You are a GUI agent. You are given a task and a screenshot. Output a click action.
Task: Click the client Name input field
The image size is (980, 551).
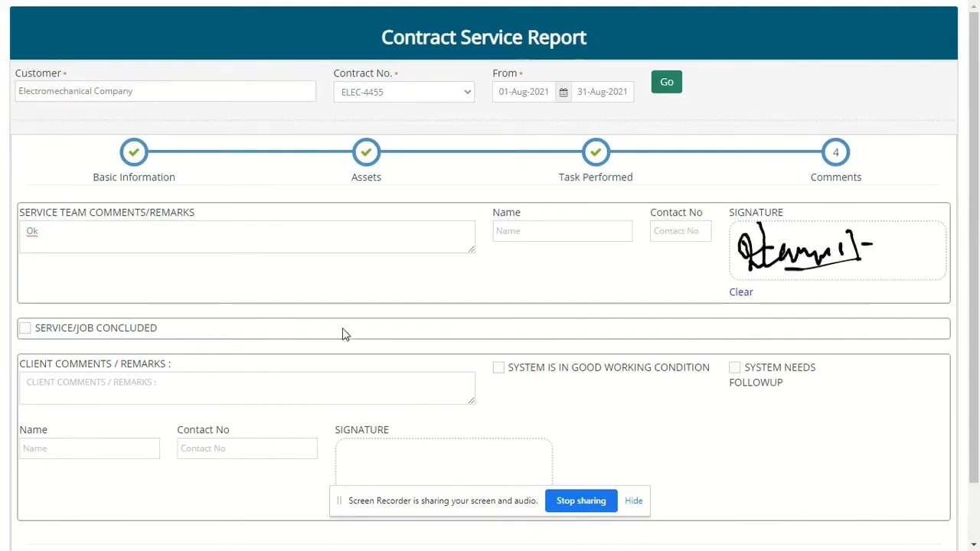click(x=90, y=448)
